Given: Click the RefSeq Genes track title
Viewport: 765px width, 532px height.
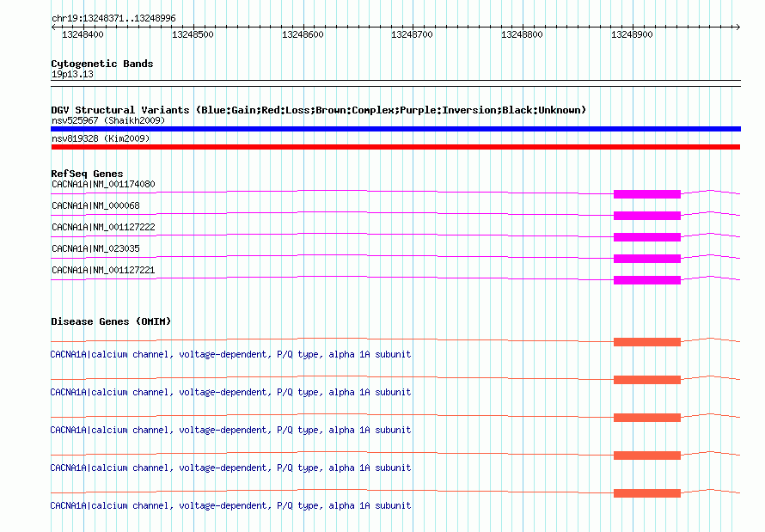Looking at the screenshot, I should (87, 174).
